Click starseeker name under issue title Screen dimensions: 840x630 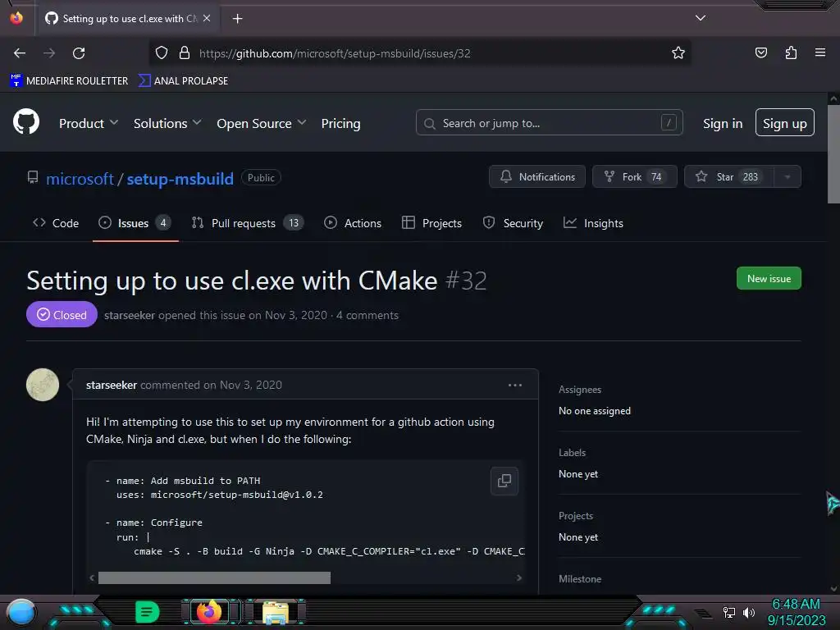(x=130, y=315)
